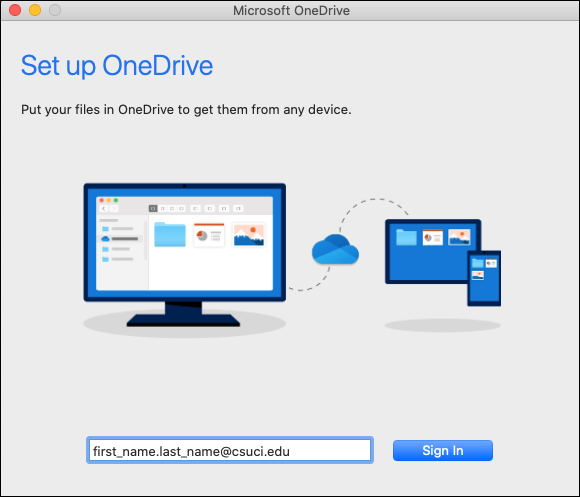This screenshot has height=497, width=580.
Task: Close the Microsoft OneDrive window
Action: 15,10
